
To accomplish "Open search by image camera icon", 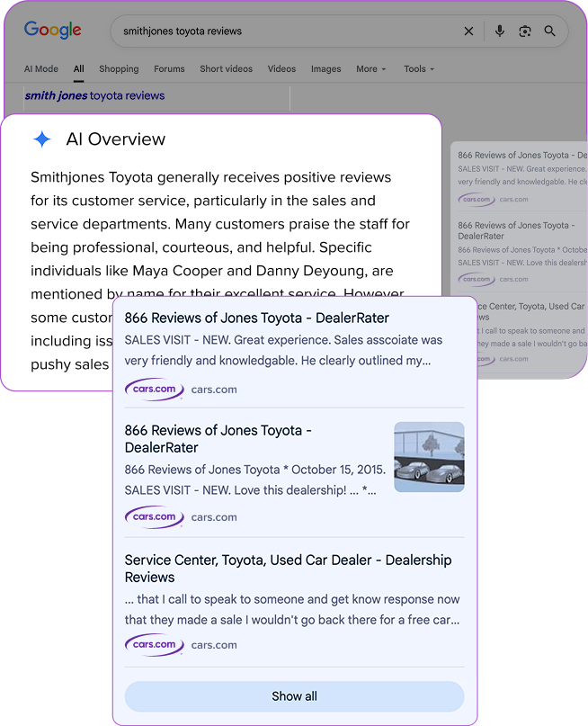I will pyautogui.click(x=525, y=31).
